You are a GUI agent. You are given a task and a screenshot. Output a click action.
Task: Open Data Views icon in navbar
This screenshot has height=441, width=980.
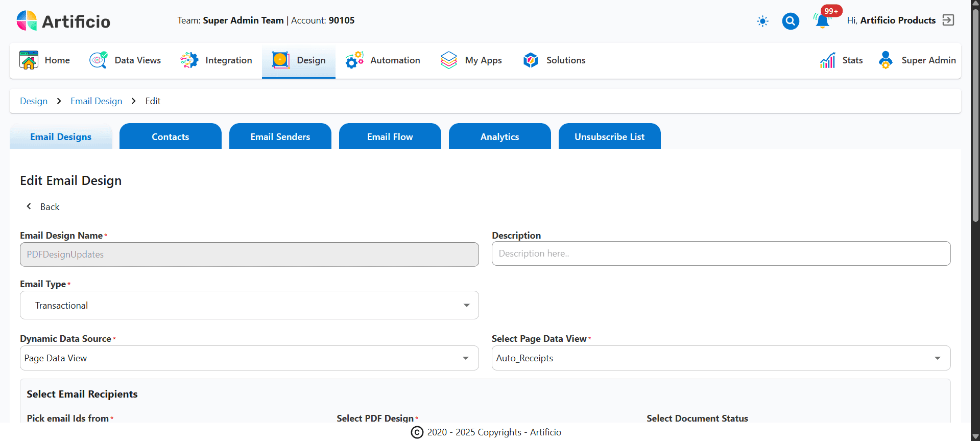point(98,60)
